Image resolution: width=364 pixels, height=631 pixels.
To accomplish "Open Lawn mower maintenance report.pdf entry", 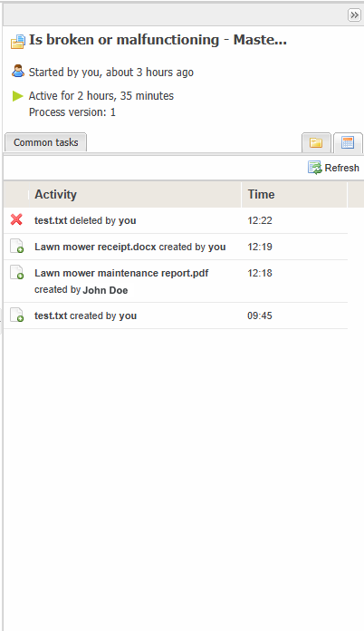I will click(121, 281).
